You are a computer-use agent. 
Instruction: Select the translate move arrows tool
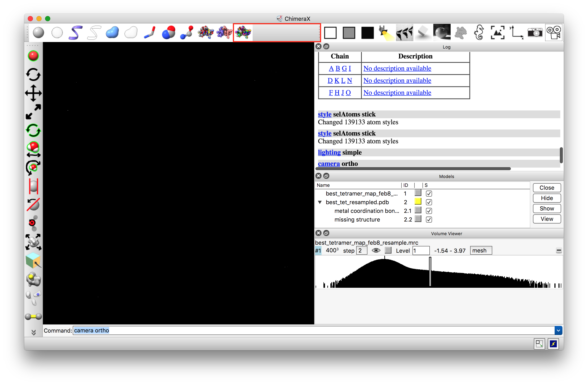(x=33, y=93)
